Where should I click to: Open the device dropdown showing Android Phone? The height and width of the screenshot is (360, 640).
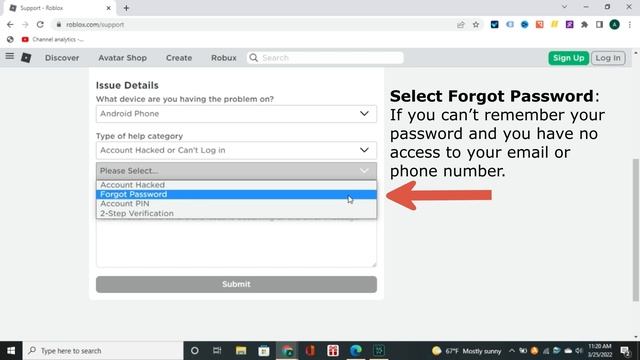pyautogui.click(x=236, y=114)
